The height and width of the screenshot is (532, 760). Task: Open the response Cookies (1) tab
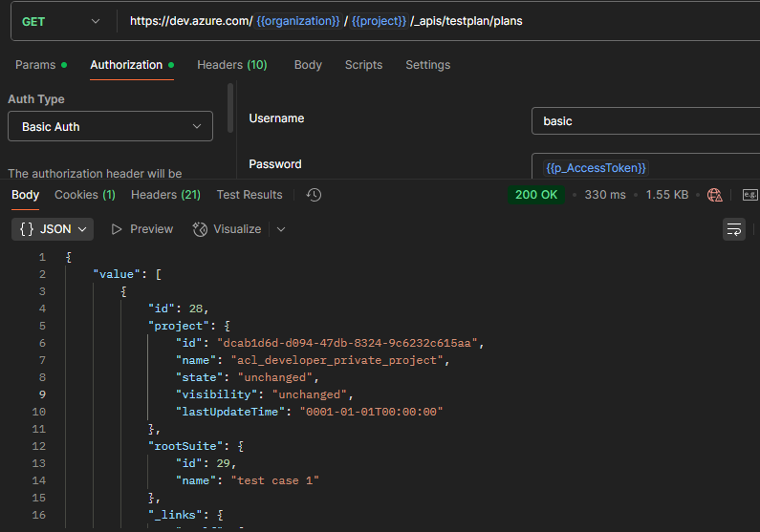tap(85, 195)
